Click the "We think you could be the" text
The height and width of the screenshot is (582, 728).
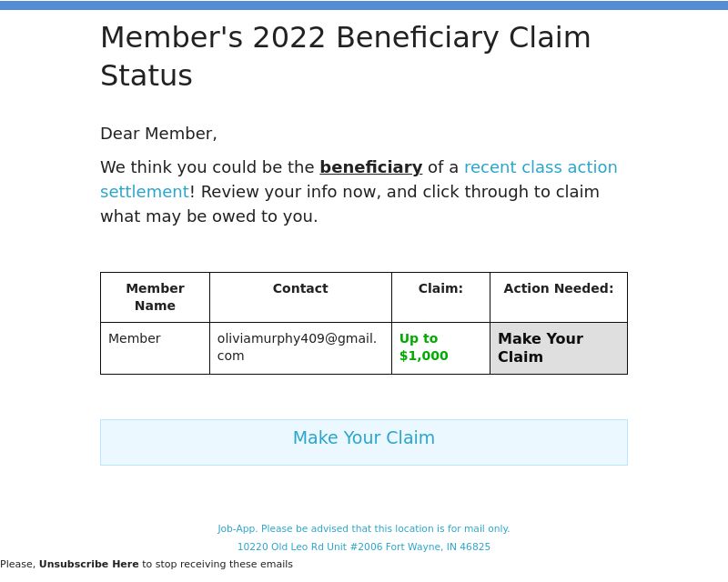[207, 167]
